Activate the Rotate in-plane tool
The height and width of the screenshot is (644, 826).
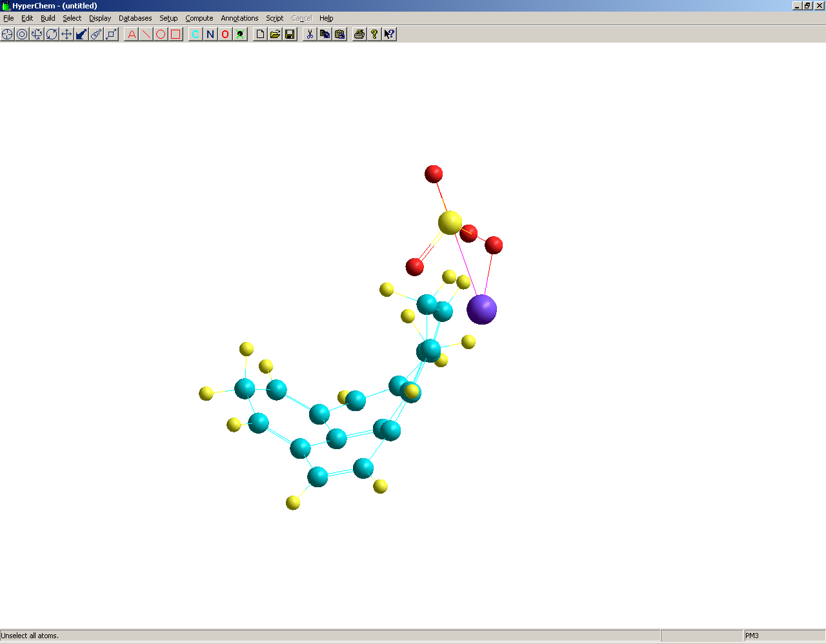[x=52, y=34]
